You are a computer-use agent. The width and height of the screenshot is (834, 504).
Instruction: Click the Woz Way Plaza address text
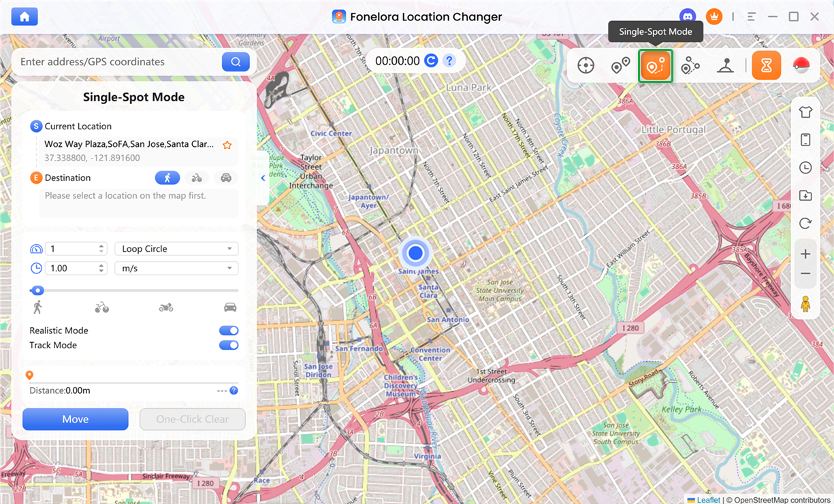pos(129,144)
